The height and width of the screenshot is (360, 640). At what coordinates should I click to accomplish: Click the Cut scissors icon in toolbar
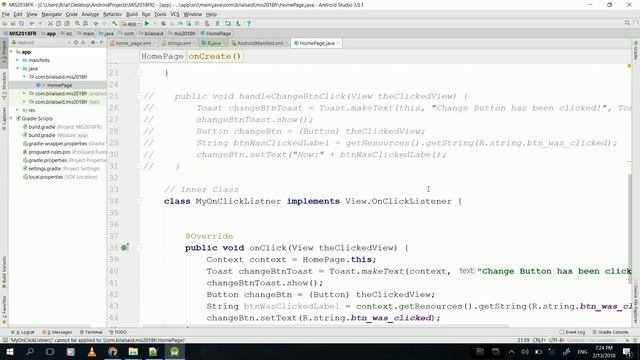[x=50, y=24]
